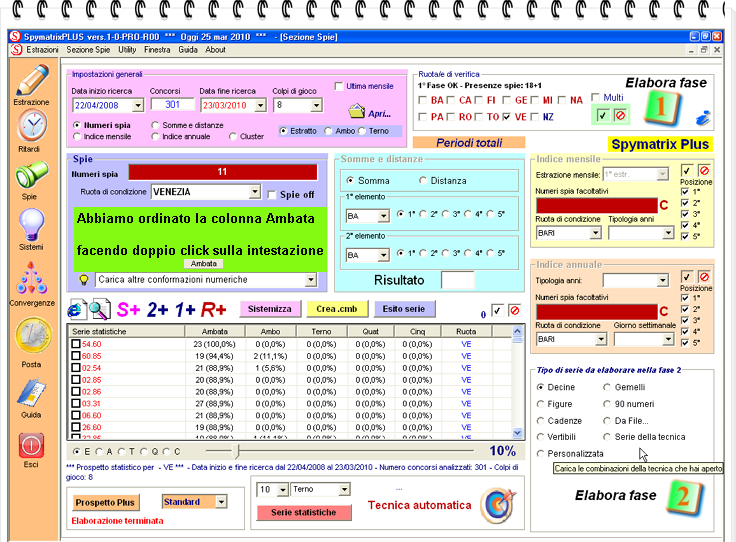Choose the Distanza radio button
This screenshot has width=736, height=542.
(423, 181)
